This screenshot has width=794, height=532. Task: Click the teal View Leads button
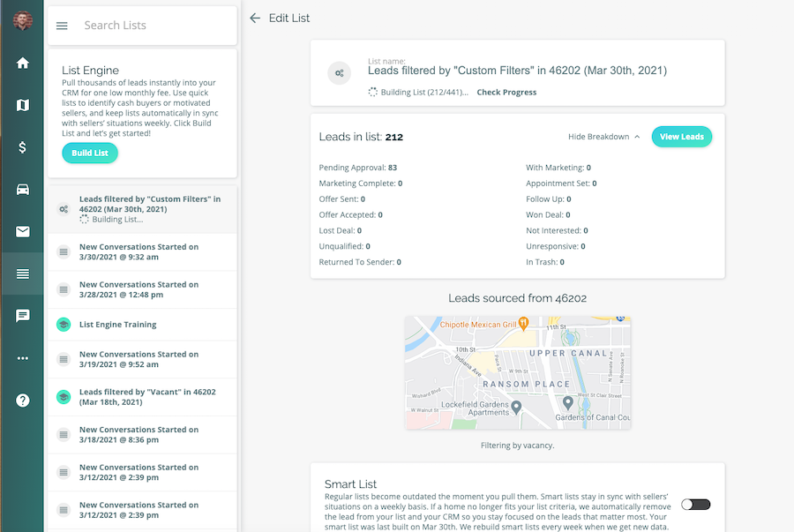681,137
